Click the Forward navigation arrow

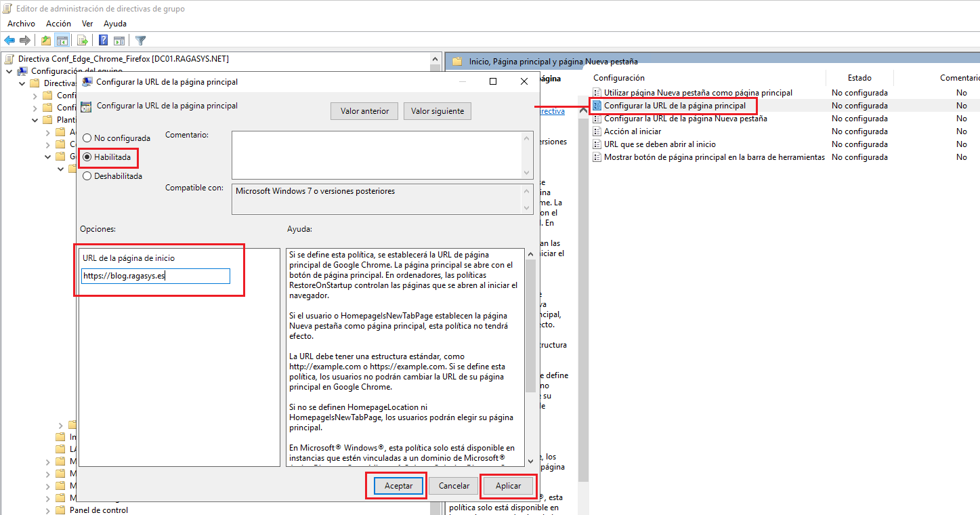click(24, 40)
